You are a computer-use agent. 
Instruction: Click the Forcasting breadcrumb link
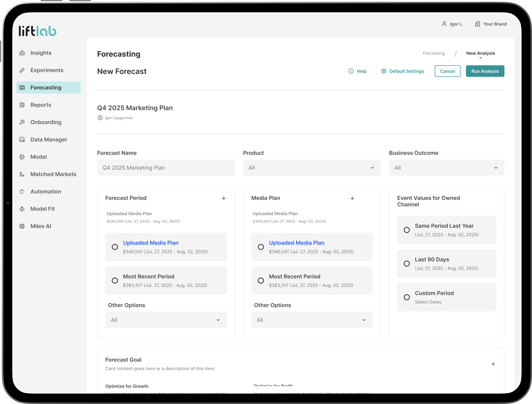pyautogui.click(x=434, y=53)
